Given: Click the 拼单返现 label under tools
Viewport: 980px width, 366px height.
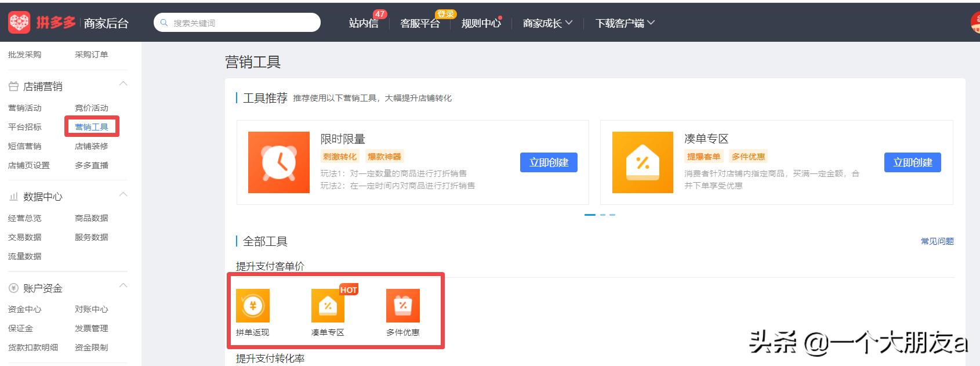Looking at the screenshot, I should pyautogui.click(x=253, y=332).
